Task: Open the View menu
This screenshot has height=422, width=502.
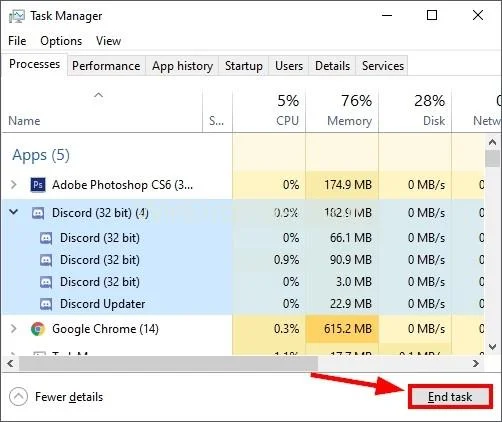Action: [108, 41]
